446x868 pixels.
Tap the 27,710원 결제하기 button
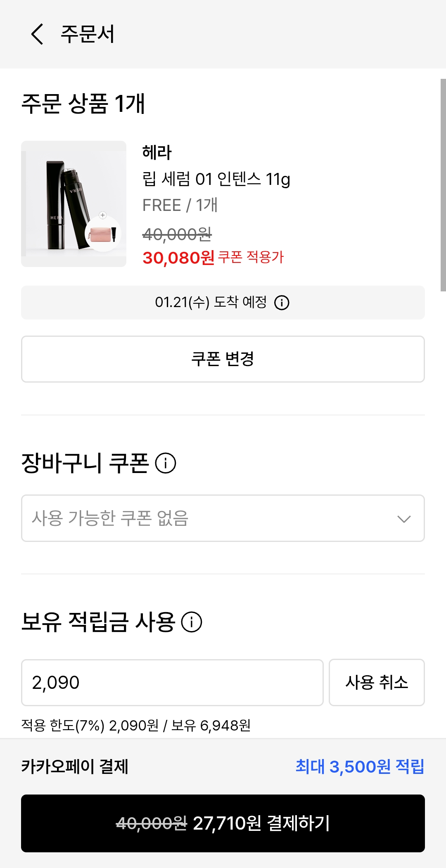pyautogui.click(x=223, y=823)
